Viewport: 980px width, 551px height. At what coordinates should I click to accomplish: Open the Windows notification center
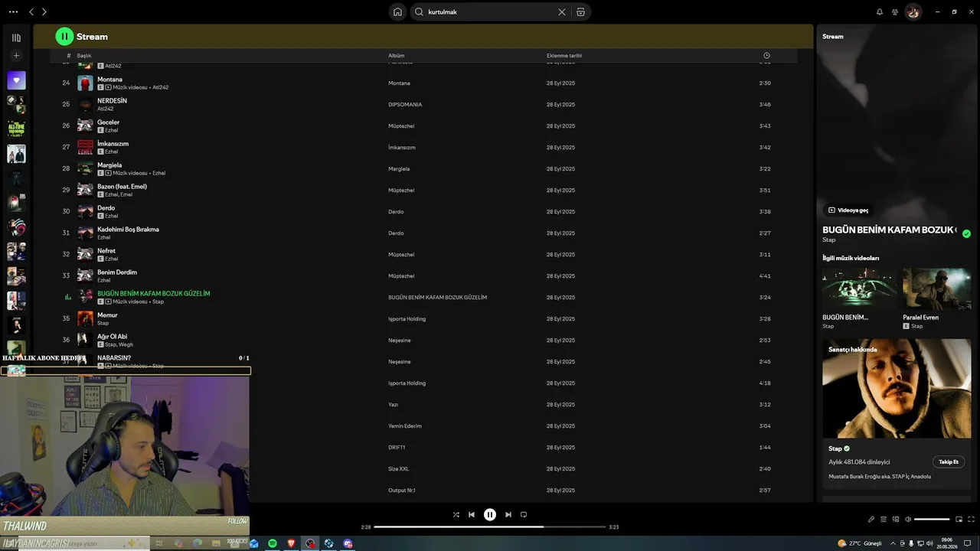coord(968,543)
